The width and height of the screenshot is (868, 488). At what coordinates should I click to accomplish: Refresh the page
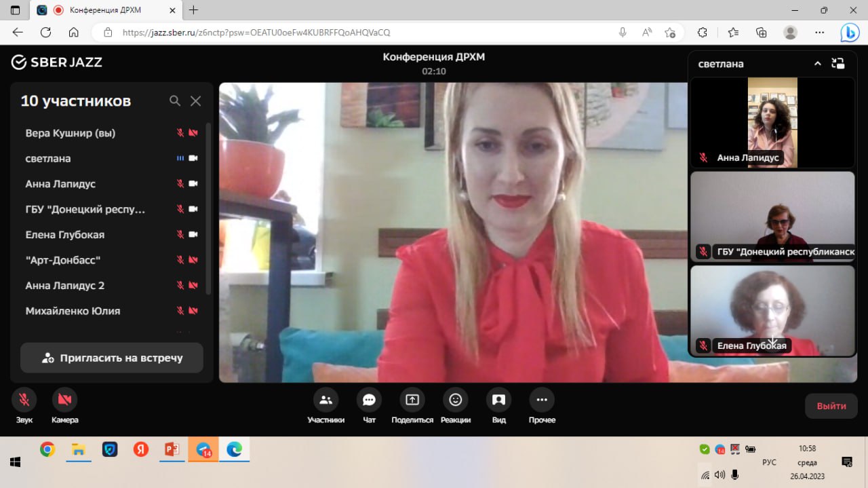coord(46,33)
